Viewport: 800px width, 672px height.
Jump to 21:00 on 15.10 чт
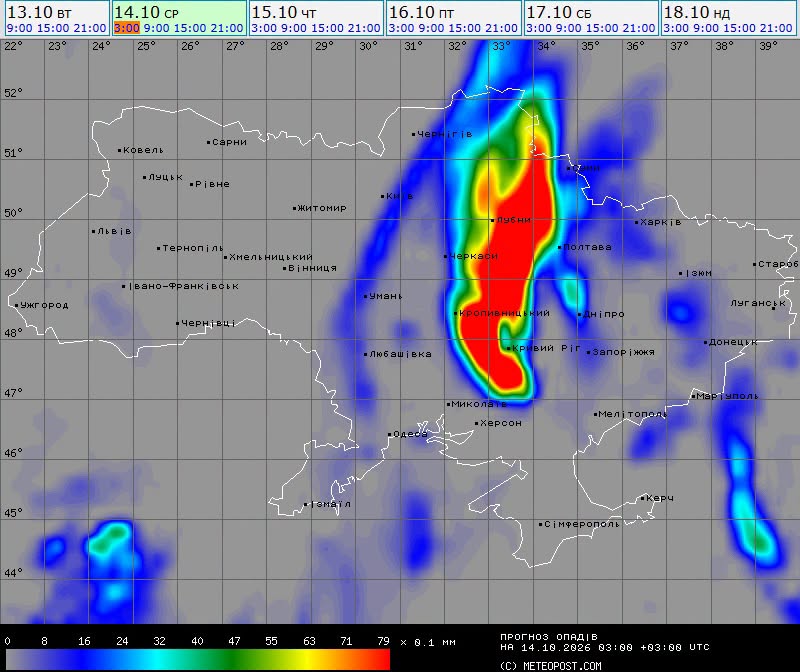click(x=364, y=28)
